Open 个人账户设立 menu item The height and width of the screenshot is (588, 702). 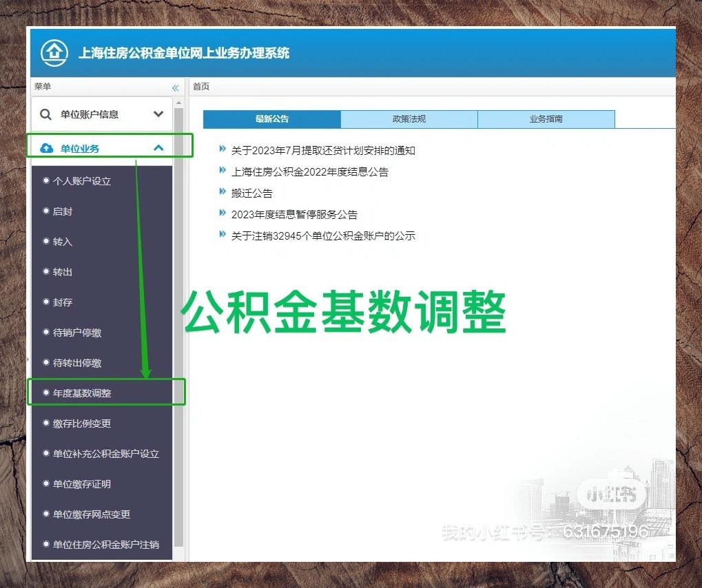[82, 181]
